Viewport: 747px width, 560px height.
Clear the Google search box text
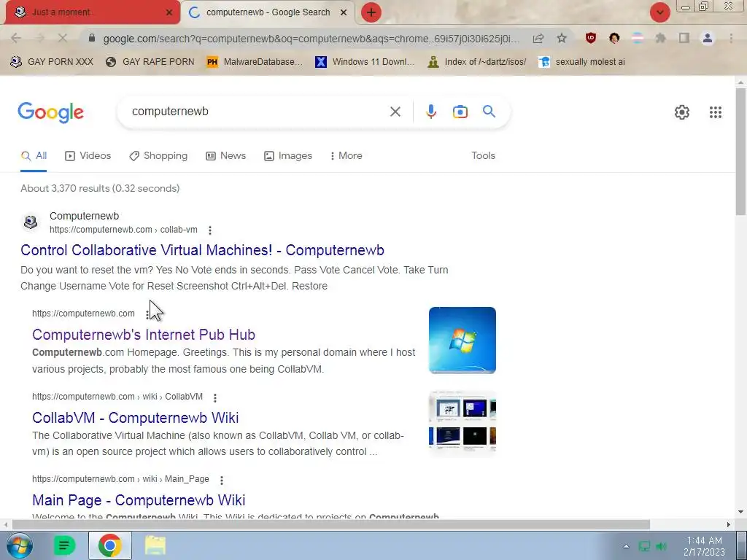[395, 112]
